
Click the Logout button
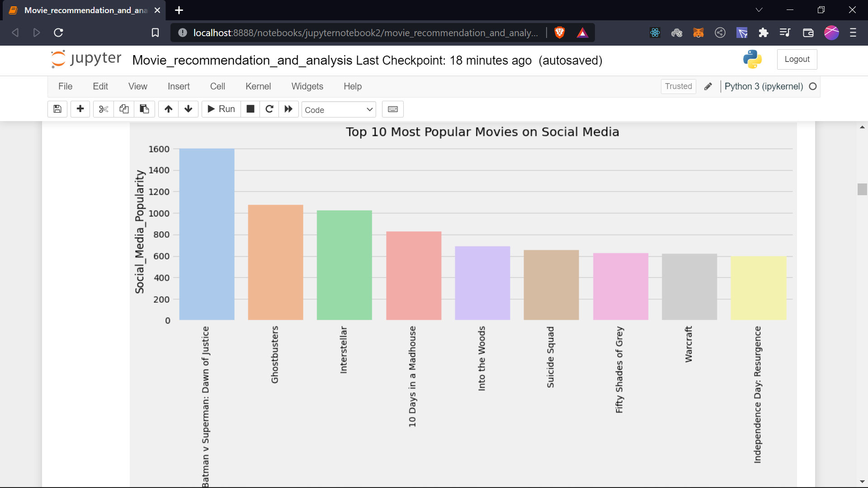tap(797, 59)
